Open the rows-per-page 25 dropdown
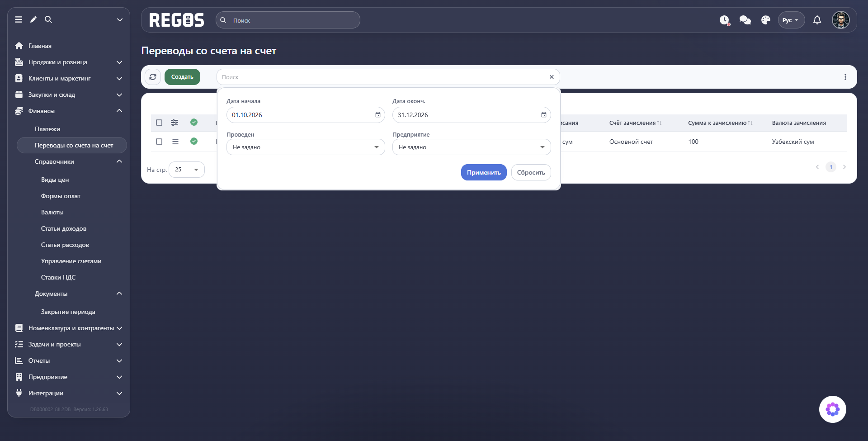Viewport: 868px width, 441px height. tap(187, 170)
